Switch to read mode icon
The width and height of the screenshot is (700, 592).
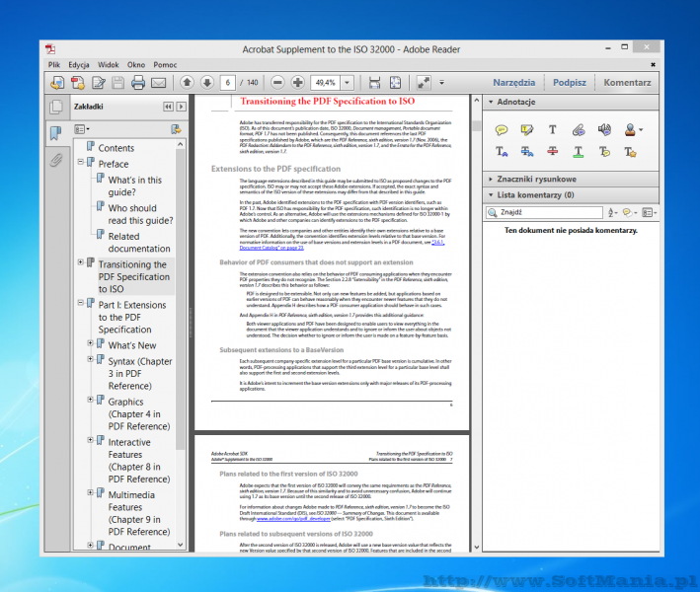[x=424, y=83]
